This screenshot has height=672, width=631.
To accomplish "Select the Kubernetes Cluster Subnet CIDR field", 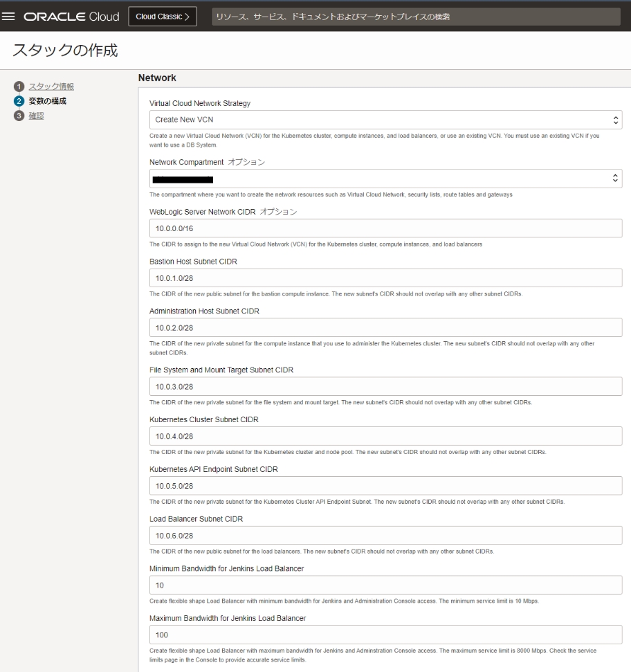I will [x=385, y=436].
